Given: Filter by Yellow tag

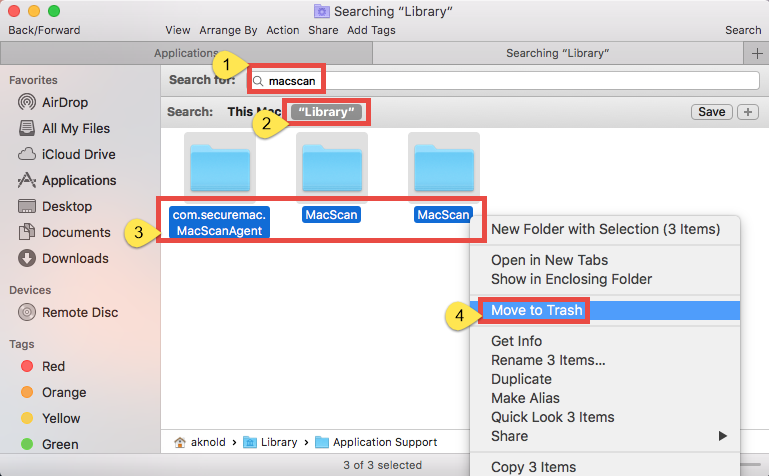Looking at the screenshot, I should (x=51, y=418).
